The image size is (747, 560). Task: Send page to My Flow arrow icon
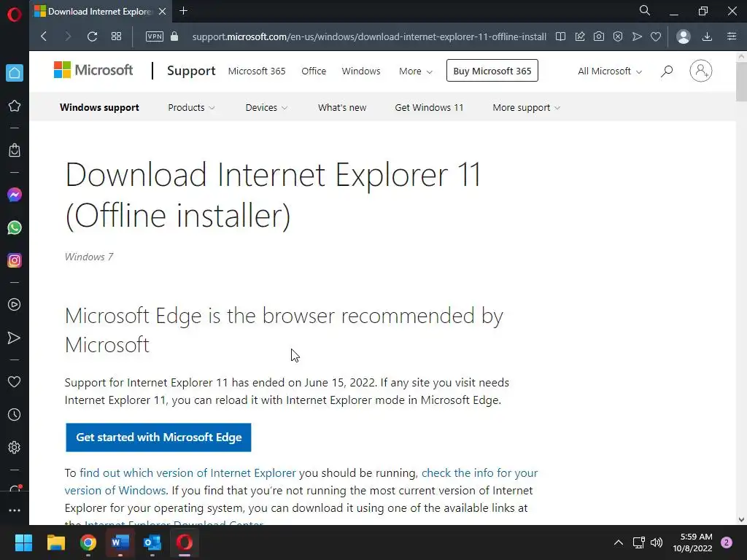pyautogui.click(x=637, y=36)
